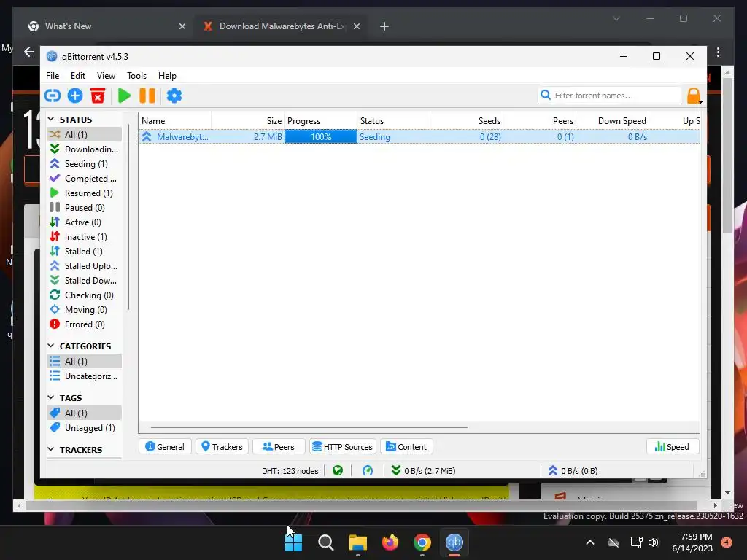Image resolution: width=747 pixels, height=560 pixels.
Task: Click the upload speed 0 B/s (0 B) indicator
Action: [x=573, y=471]
